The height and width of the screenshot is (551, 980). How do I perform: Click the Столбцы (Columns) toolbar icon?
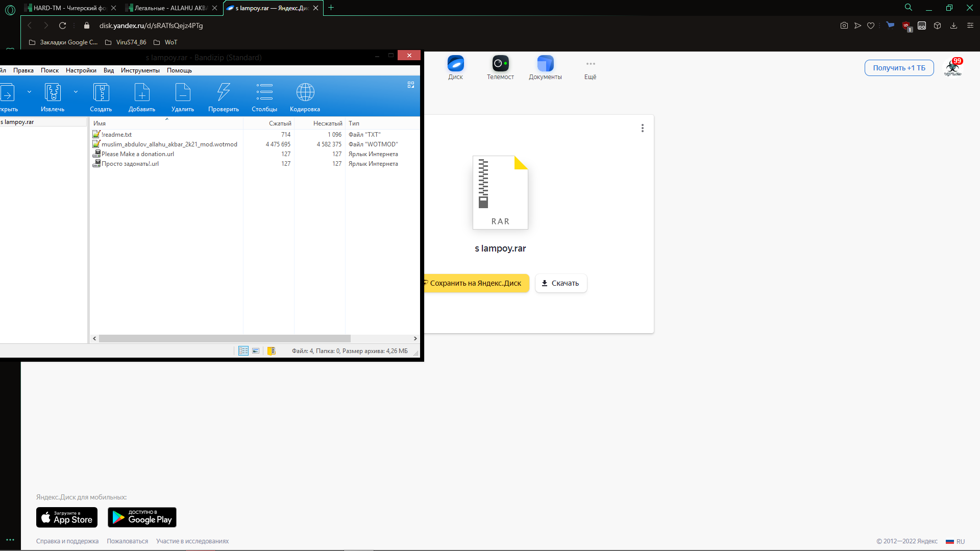click(264, 92)
